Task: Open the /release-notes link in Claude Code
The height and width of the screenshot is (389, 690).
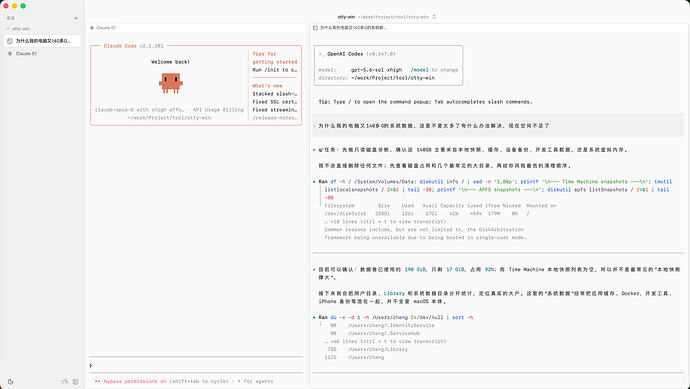Action: 275,118
